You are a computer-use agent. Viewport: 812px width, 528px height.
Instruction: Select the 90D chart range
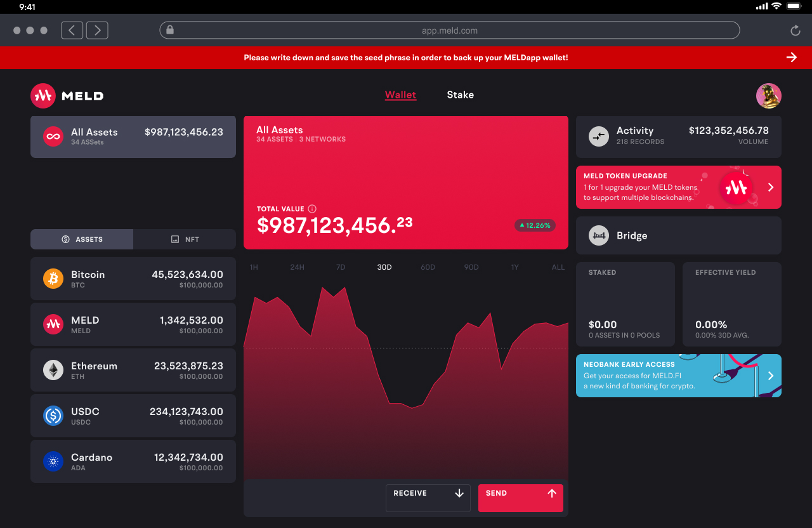pos(471,267)
